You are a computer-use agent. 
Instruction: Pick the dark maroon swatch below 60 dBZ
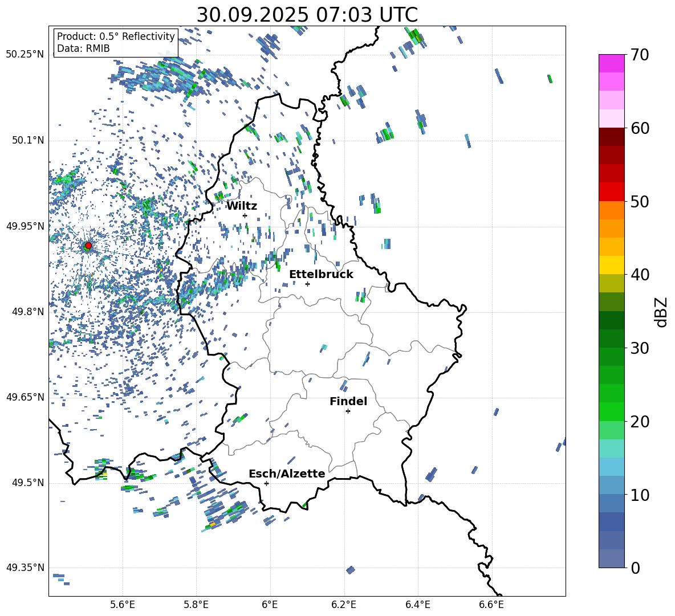pos(611,137)
